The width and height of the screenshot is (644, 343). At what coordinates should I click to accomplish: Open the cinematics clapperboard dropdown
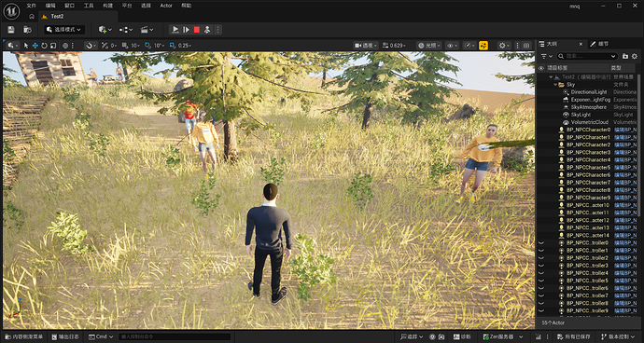coord(147,30)
